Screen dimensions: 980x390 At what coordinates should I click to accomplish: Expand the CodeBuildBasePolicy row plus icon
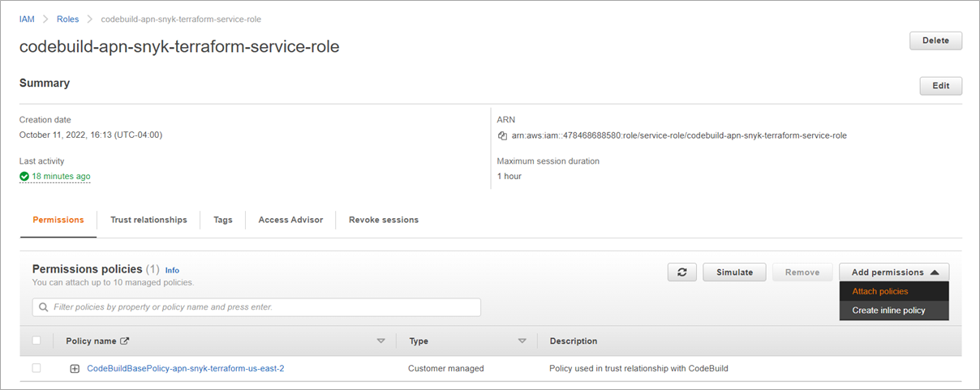[75, 368]
